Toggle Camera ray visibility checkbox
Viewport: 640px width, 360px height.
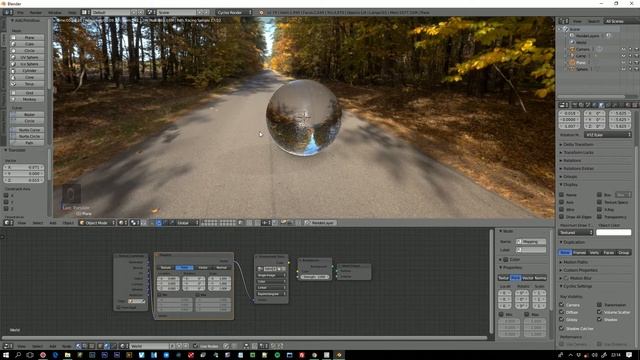coord(562,305)
